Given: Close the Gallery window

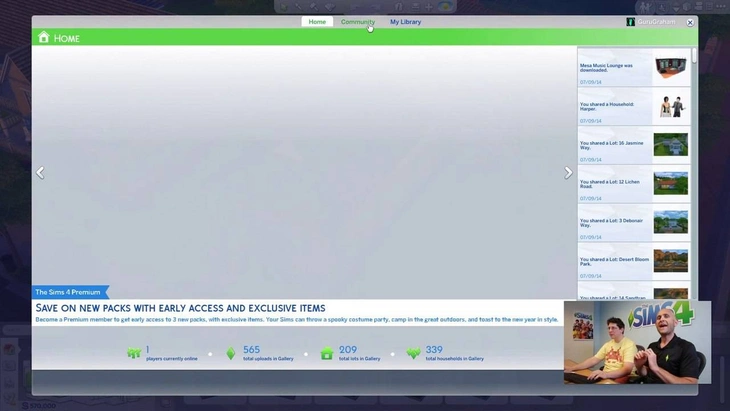Looking at the screenshot, I should coord(689,22).
